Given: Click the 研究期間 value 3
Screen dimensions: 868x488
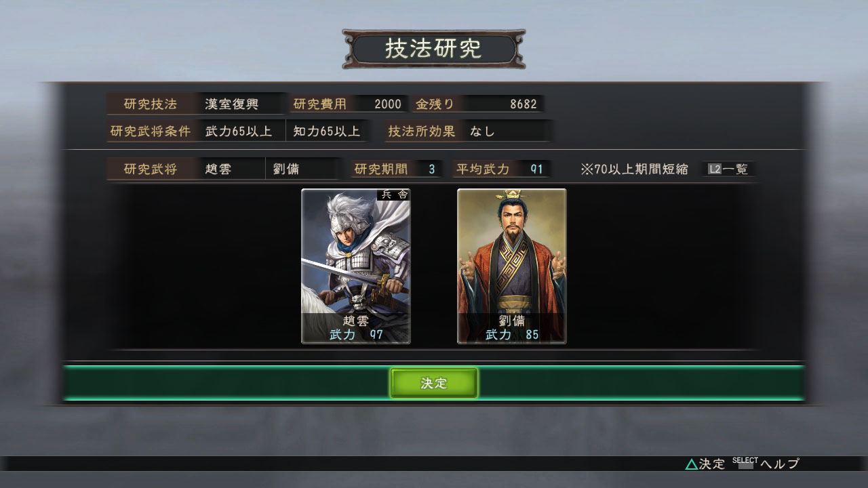Looking at the screenshot, I should coord(431,169).
